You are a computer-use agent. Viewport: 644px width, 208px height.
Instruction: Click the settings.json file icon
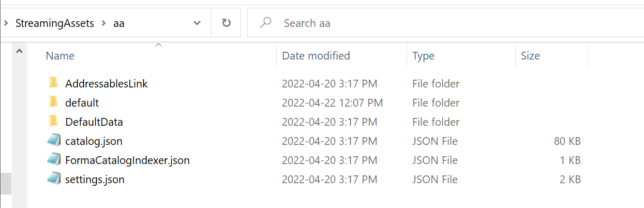[54, 180]
